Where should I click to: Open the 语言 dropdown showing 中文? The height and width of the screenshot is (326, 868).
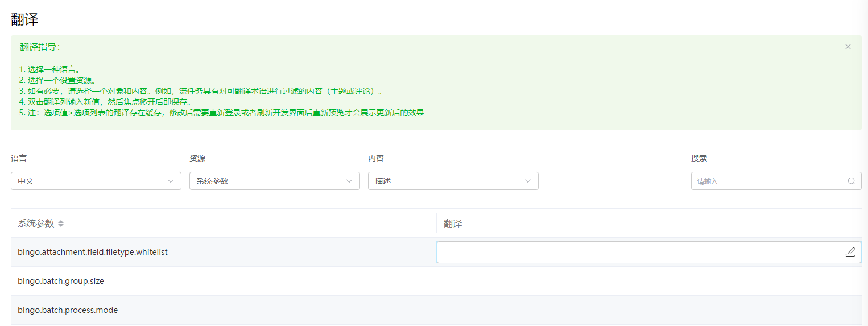96,181
